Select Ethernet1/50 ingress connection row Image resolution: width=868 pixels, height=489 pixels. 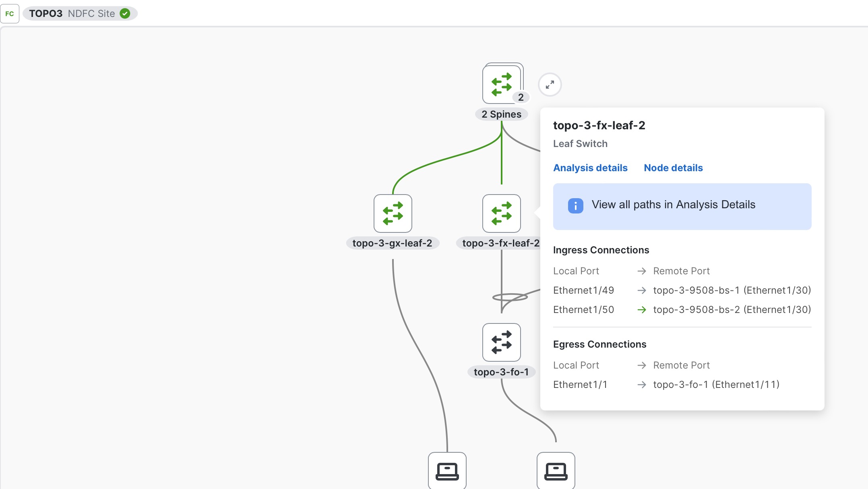682,309
